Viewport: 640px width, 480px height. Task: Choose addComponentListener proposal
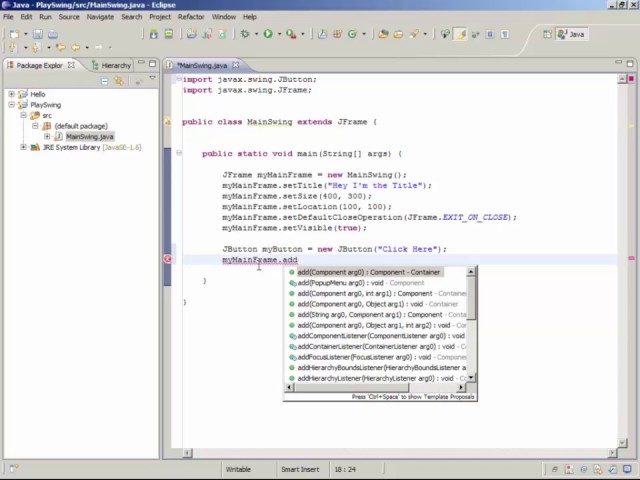pyautogui.click(x=377, y=336)
